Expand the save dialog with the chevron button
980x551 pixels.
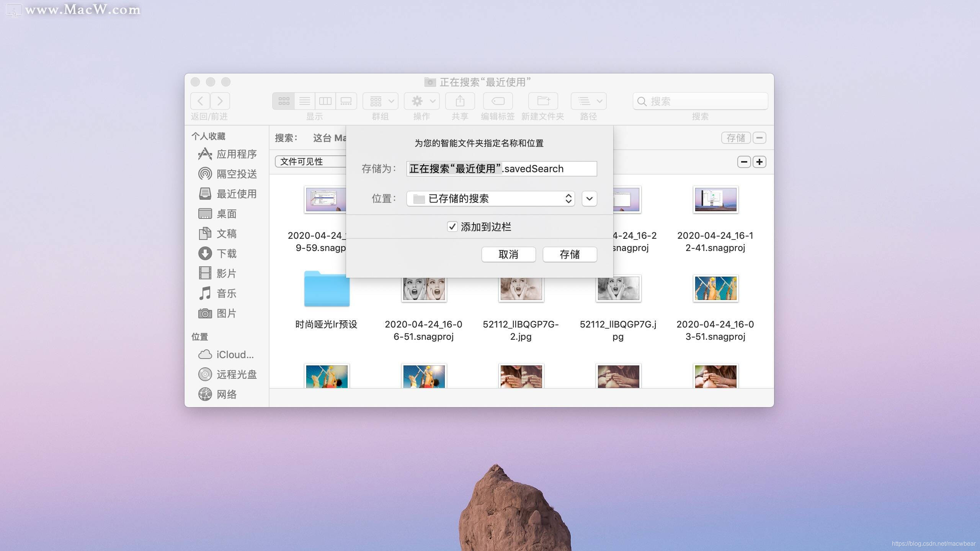click(x=590, y=199)
